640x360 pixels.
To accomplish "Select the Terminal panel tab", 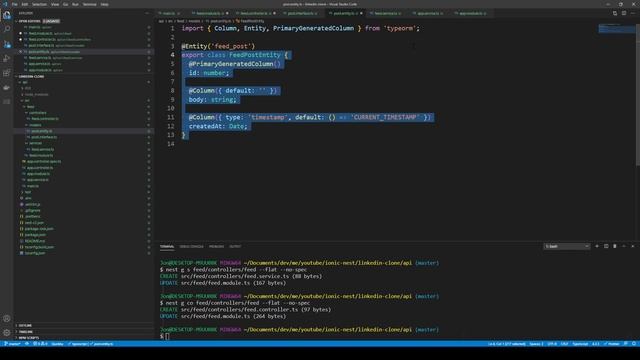I will point(167,247).
